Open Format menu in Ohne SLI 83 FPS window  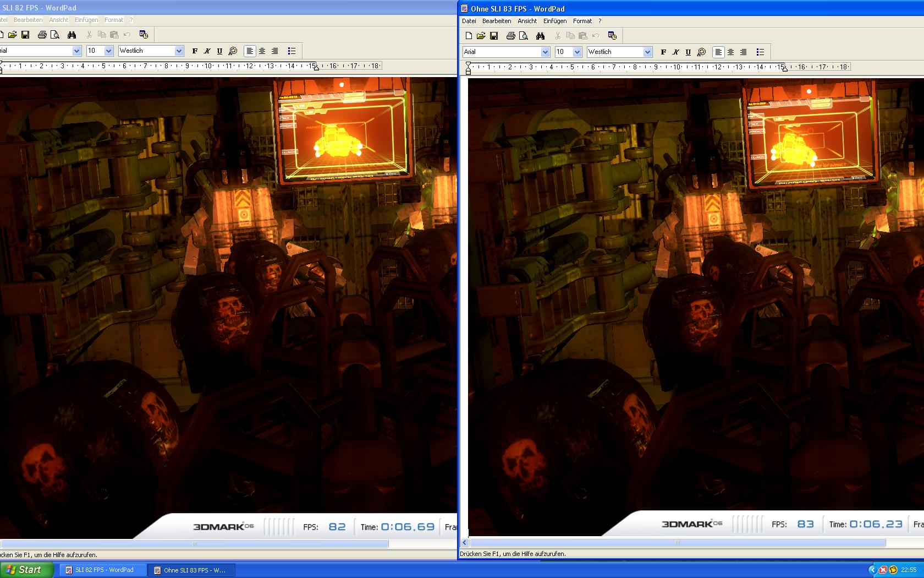click(x=582, y=21)
